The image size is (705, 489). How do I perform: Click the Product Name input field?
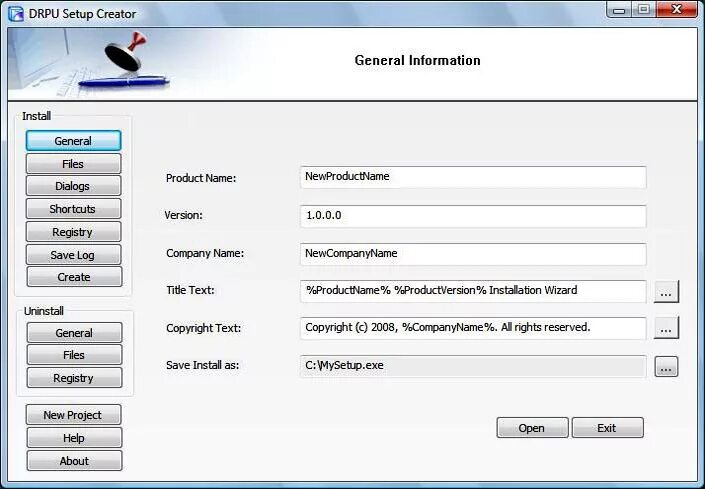tap(473, 177)
